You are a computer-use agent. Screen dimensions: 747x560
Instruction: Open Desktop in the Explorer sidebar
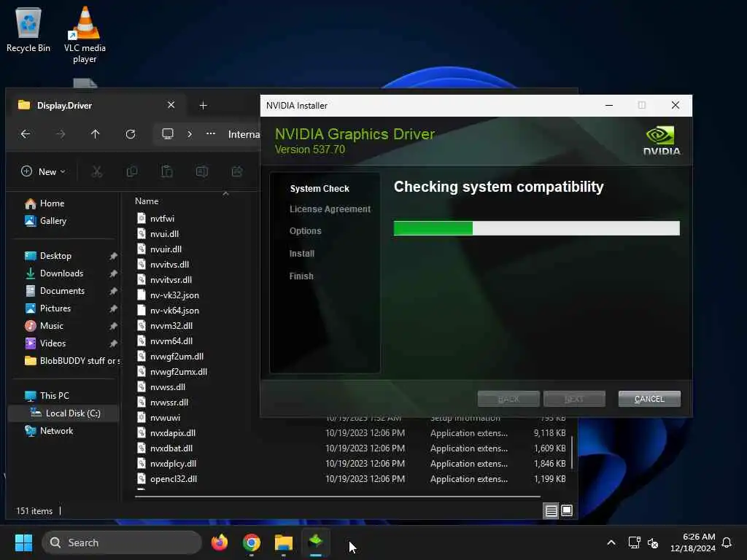coord(55,256)
